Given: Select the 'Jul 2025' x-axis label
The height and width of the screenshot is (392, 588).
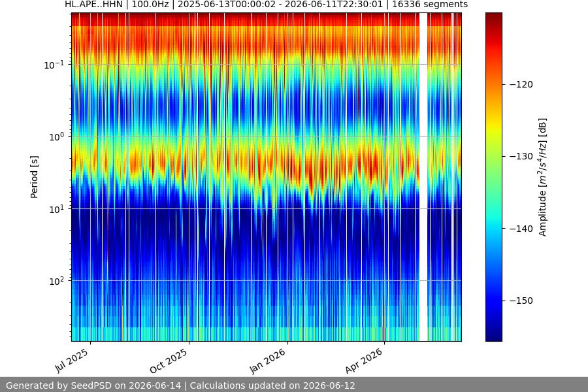Looking at the screenshot, I should tap(72, 361).
